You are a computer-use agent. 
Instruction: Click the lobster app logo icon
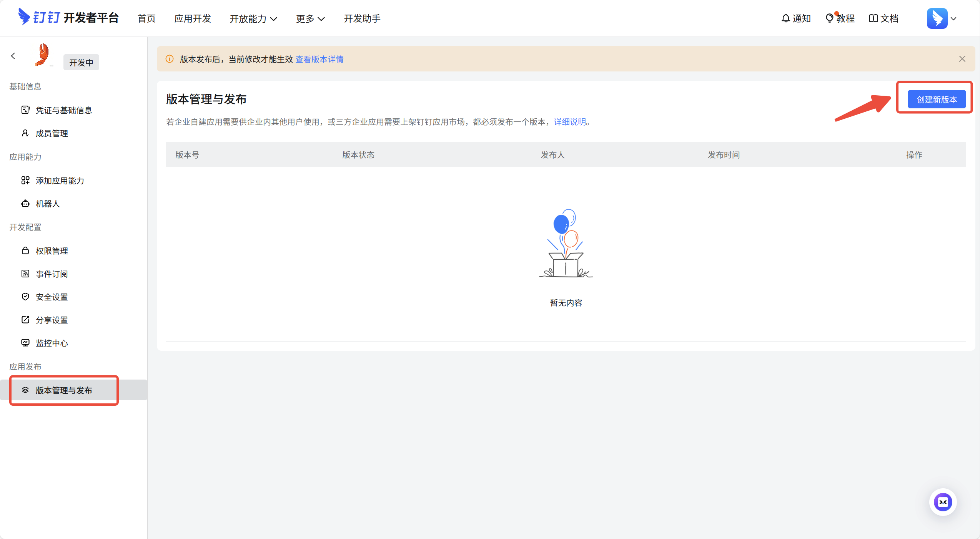[42, 55]
